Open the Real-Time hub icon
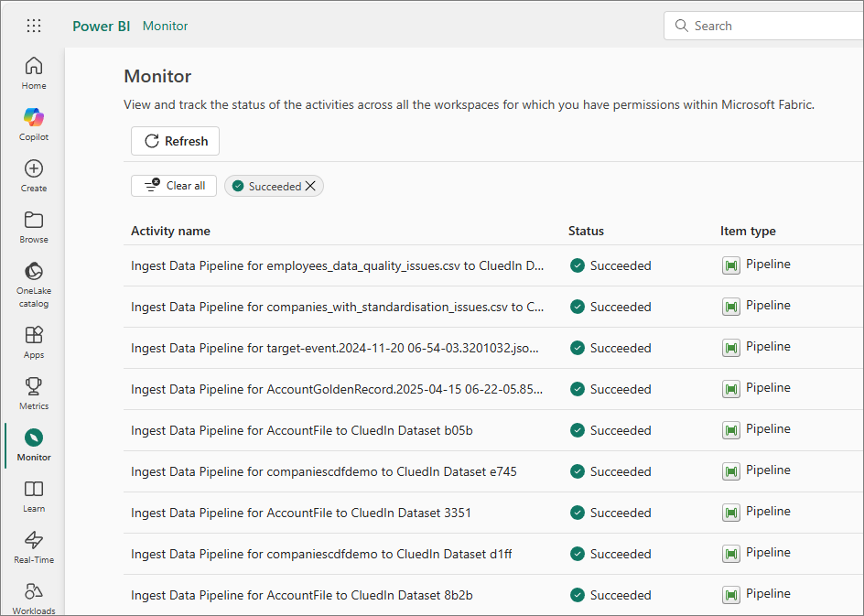Image resolution: width=864 pixels, height=616 pixels. pos(34,546)
